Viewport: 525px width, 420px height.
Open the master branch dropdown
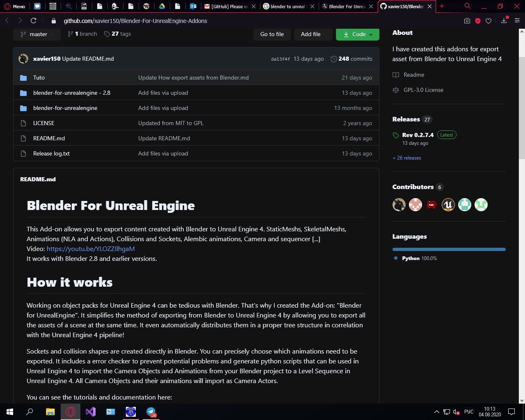[37, 34]
